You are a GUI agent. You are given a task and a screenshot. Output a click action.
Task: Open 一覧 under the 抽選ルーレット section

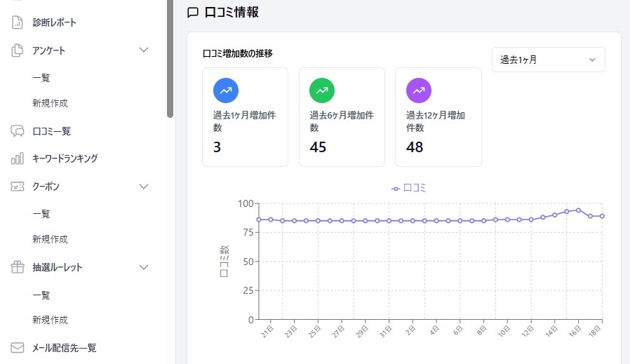coord(41,295)
